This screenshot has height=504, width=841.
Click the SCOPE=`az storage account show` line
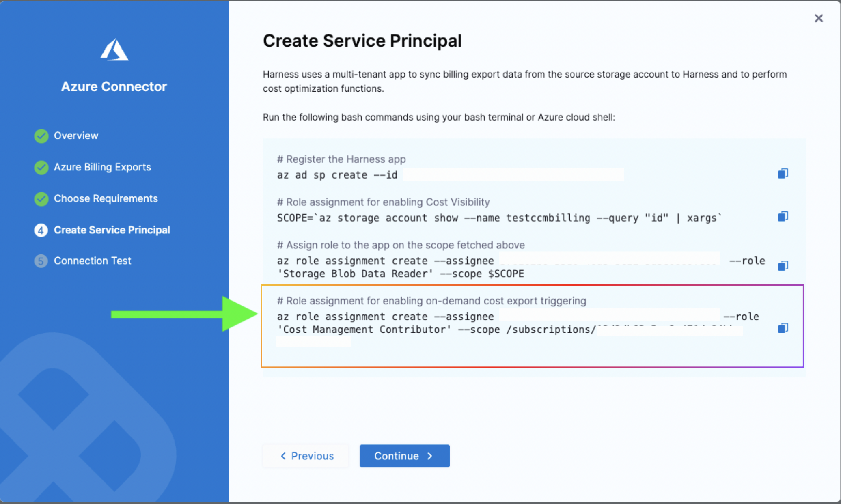click(x=500, y=218)
